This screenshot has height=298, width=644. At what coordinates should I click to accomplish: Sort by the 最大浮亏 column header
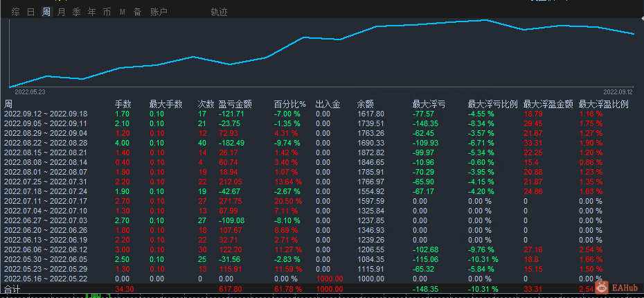point(429,105)
